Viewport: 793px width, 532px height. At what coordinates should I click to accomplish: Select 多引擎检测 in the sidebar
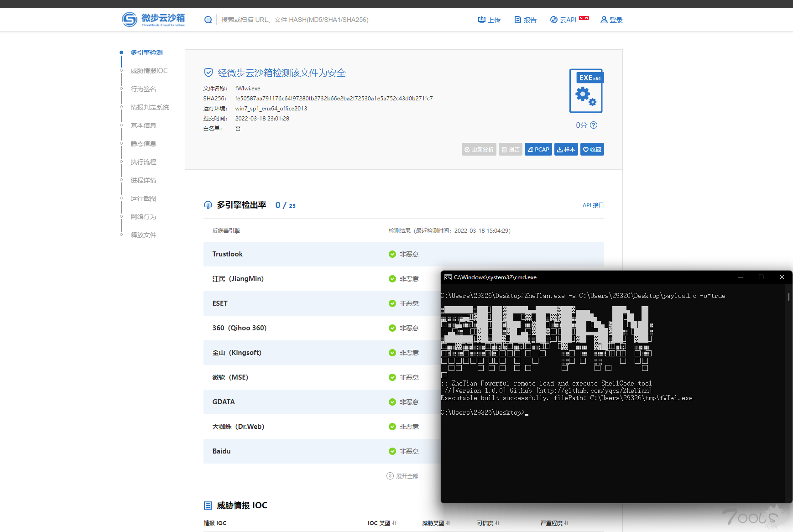click(146, 52)
